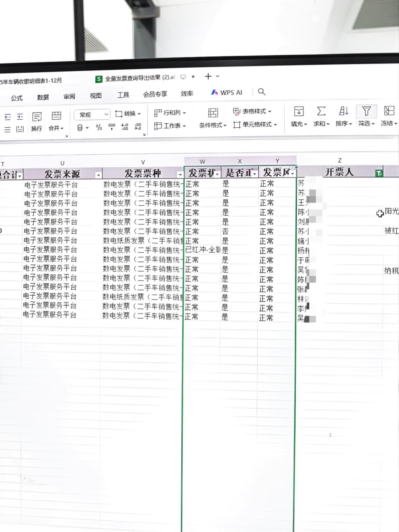
Task: Expand the 发票票种 column filter arrow
Action: [180, 175]
